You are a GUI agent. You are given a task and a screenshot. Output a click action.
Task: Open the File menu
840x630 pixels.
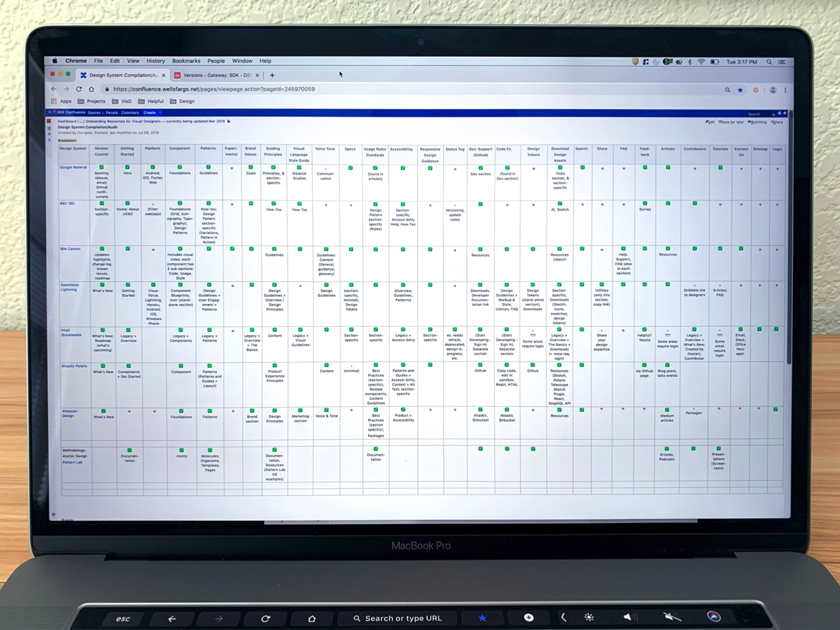tap(98, 61)
